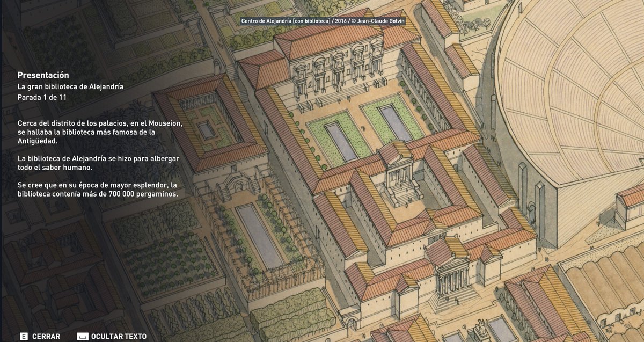Hide the text with OCULTAR TEXTO
Viewport: 644px width, 342px height.
119,337
